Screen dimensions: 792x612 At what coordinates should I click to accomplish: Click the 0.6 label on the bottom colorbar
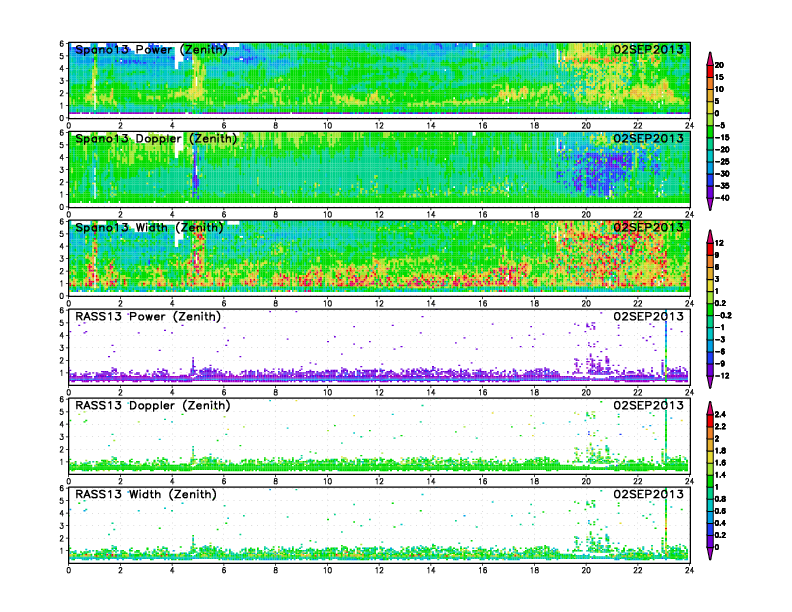720,512
